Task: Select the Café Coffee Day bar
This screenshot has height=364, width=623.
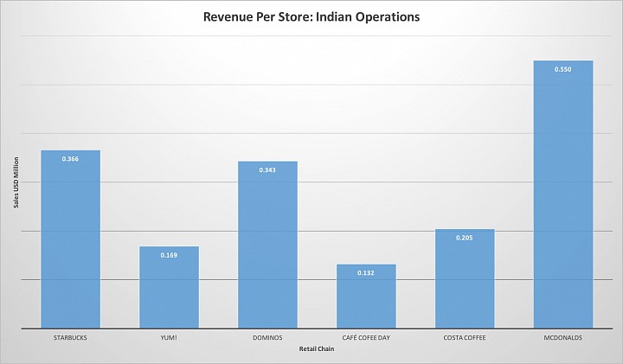Action: click(x=366, y=297)
